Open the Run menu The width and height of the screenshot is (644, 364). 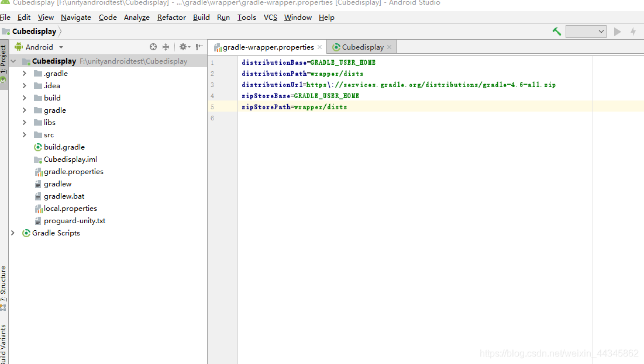[x=223, y=17]
